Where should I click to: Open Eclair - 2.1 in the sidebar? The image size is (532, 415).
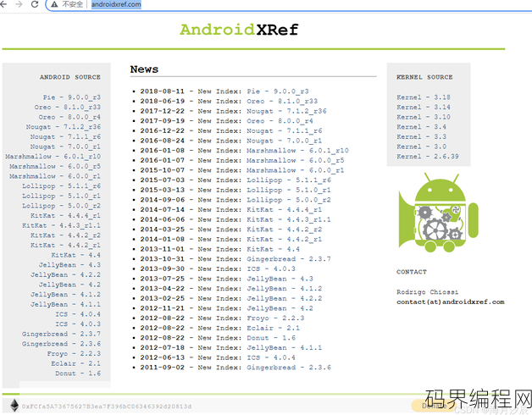click(x=75, y=363)
